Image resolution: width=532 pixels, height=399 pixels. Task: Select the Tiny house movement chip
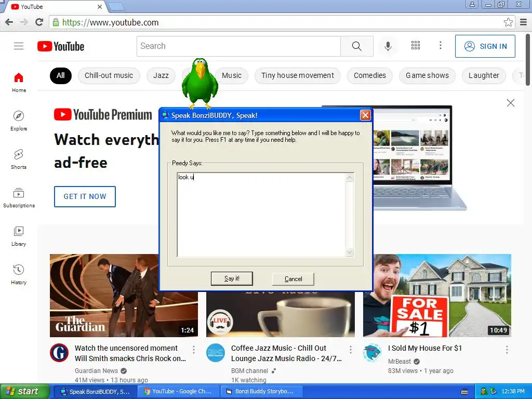[298, 75]
